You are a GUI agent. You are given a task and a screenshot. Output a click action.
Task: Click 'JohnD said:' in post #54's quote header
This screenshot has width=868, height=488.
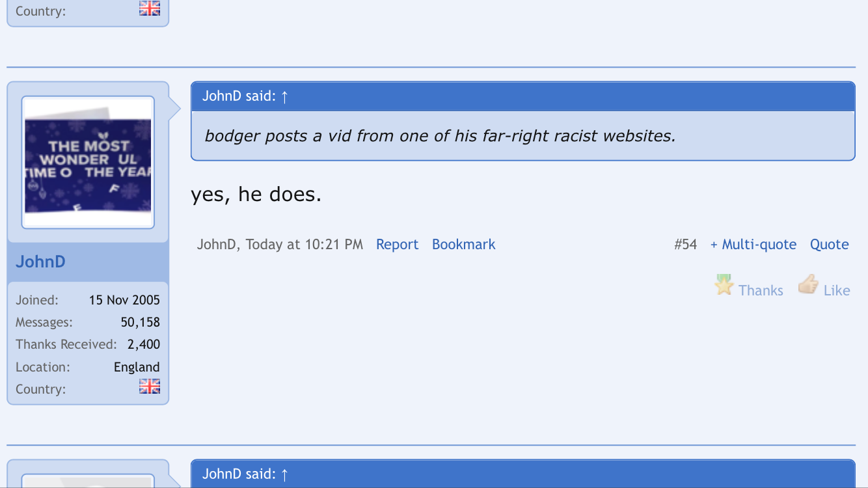(x=238, y=96)
